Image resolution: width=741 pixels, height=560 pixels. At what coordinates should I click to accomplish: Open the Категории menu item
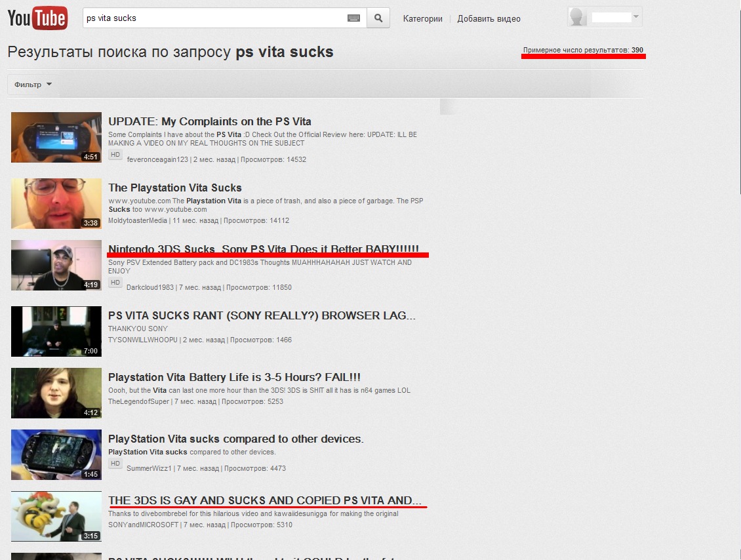[422, 19]
